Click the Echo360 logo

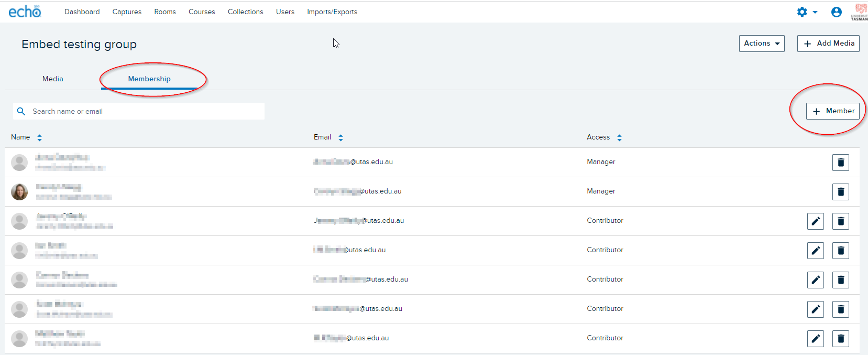[x=25, y=12]
